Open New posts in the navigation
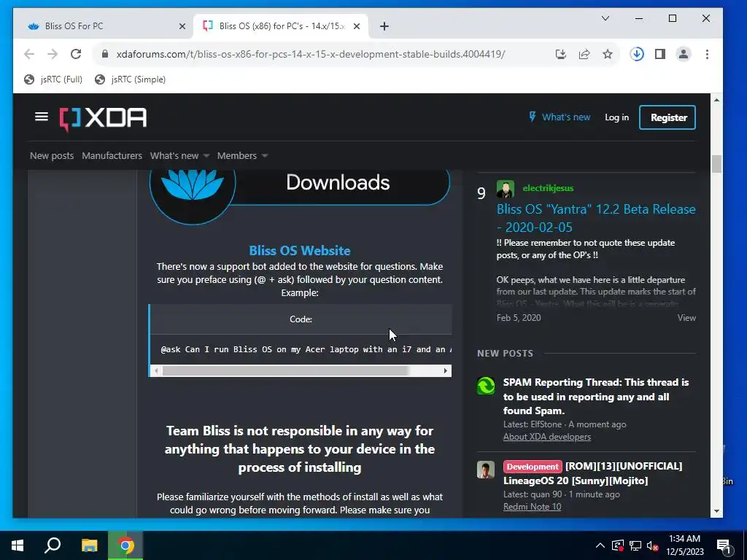Screen dimensions: 747x560 [x=52, y=156]
